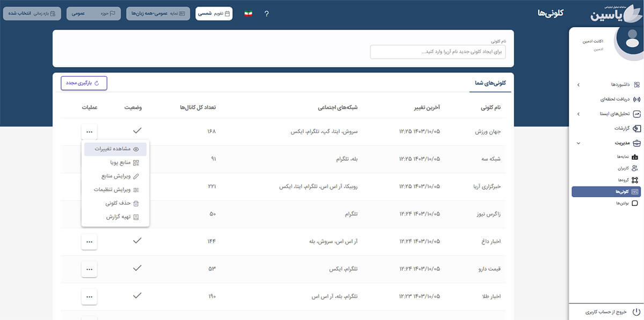Screen dimensions: 644x320
Task: Open the actions menu for 'اخبار داغ' row
Action: click(x=89, y=242)
